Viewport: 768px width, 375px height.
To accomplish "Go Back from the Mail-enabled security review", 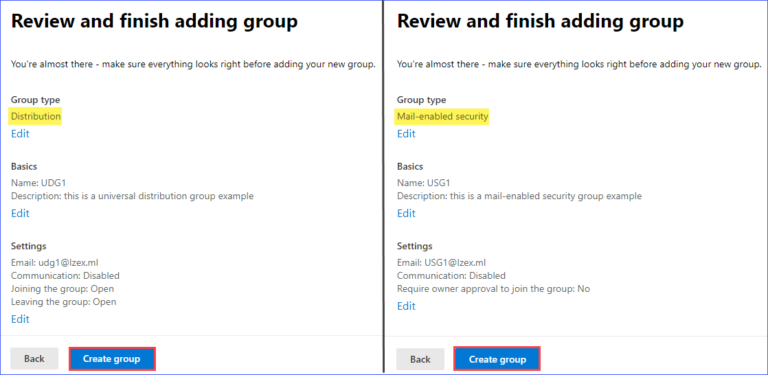I will point(420,359).
